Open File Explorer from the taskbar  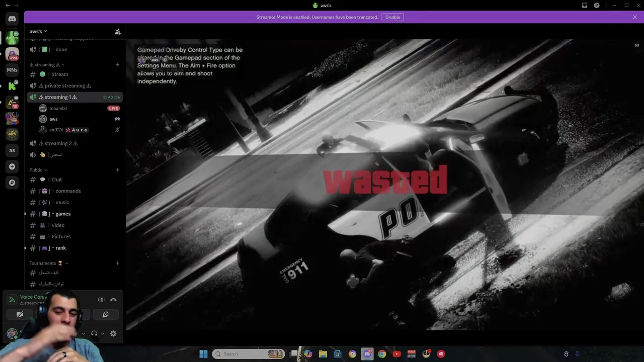(323, 354)
